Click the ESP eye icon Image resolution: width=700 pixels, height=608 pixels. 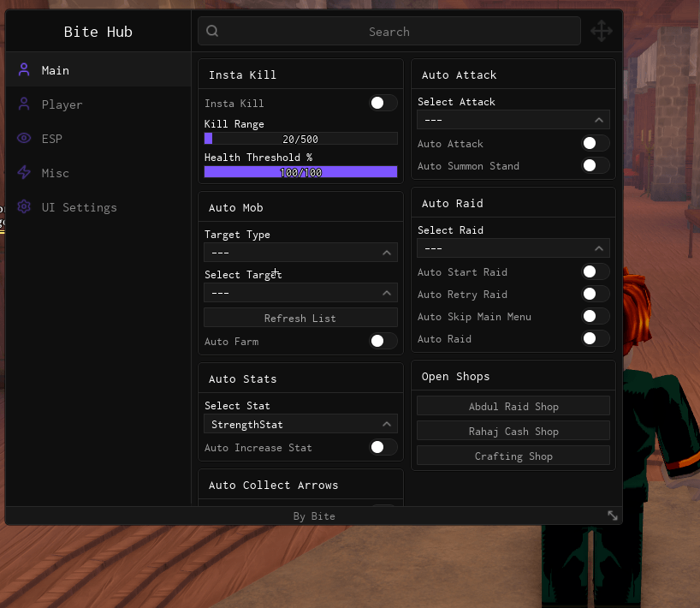(24, 138)
